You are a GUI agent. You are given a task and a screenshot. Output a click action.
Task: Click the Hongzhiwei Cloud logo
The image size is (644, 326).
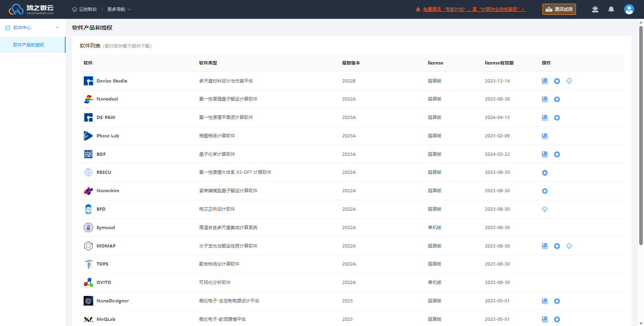[31, 9]
